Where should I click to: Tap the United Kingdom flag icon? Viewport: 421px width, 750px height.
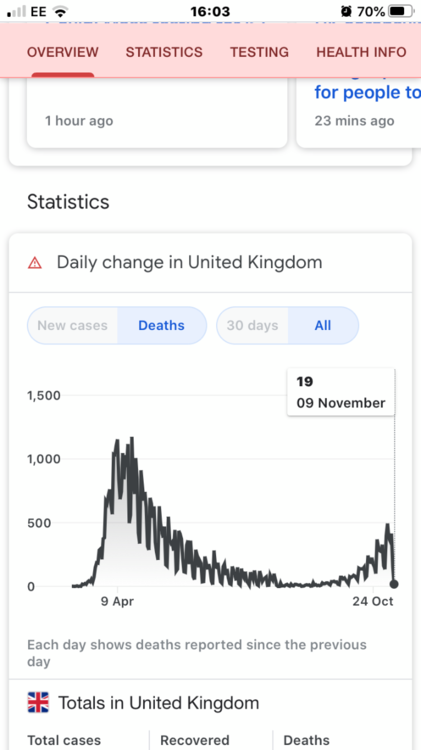(38, 703)
